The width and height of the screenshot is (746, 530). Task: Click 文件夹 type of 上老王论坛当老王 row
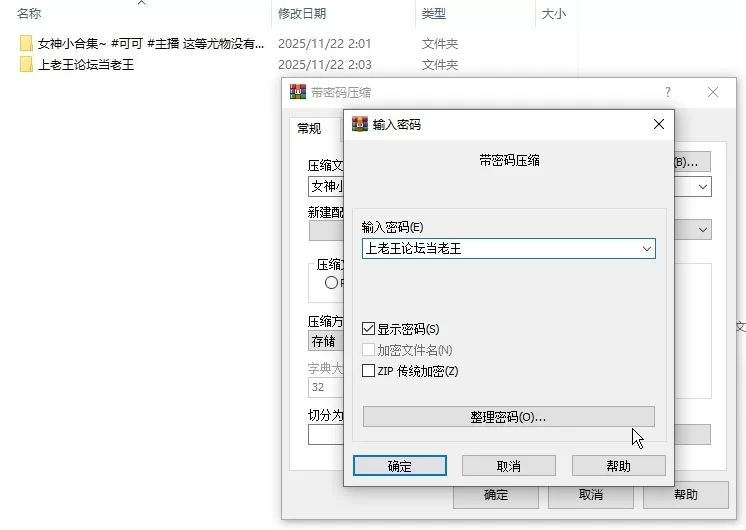point(440,64)
